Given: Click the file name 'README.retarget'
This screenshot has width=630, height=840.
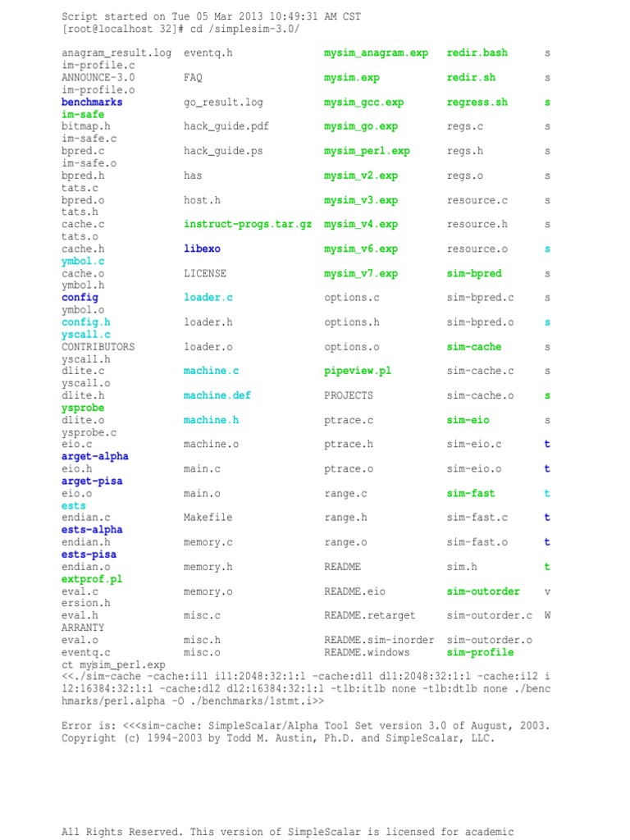Looking at the screenshot, I should click(x=370, y=615).
